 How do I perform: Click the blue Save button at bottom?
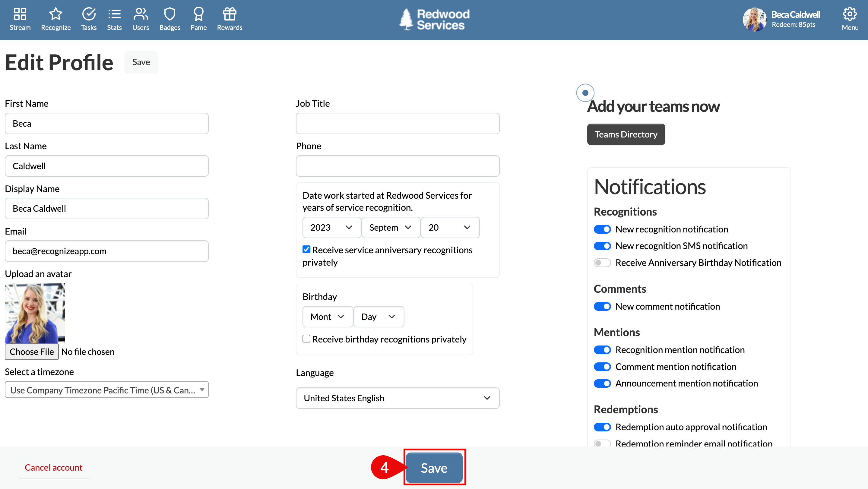[434, 468]
